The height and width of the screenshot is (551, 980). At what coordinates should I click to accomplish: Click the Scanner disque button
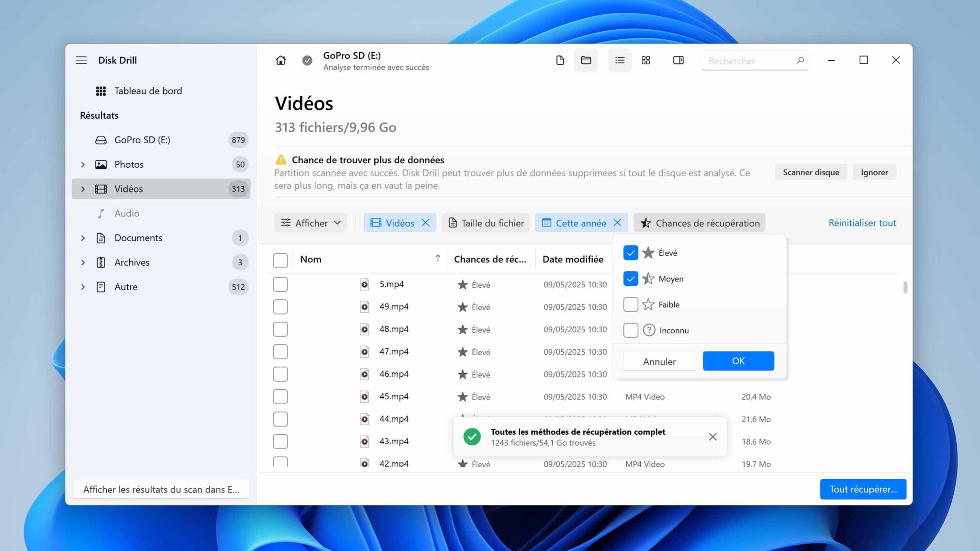coord(811,172)
